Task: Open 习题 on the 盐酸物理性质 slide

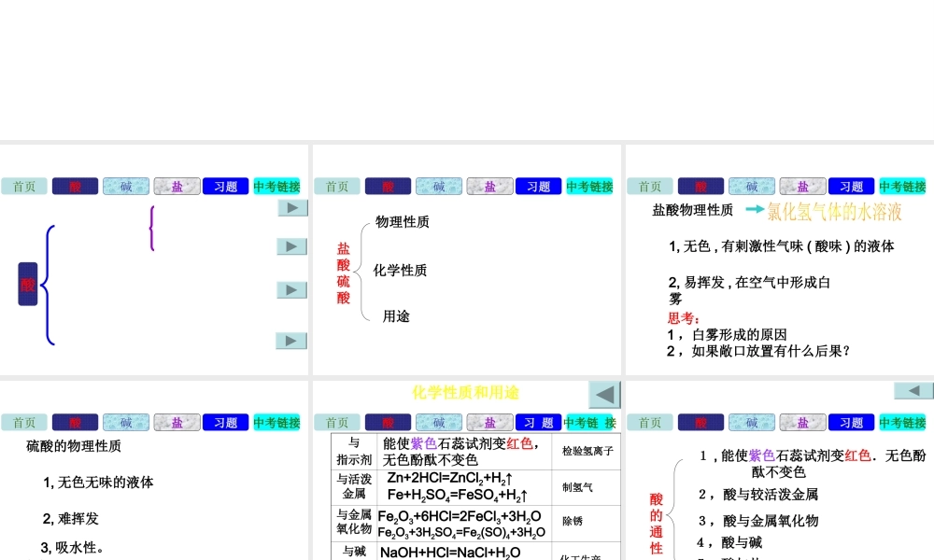Action: click(x=852, y=187)
